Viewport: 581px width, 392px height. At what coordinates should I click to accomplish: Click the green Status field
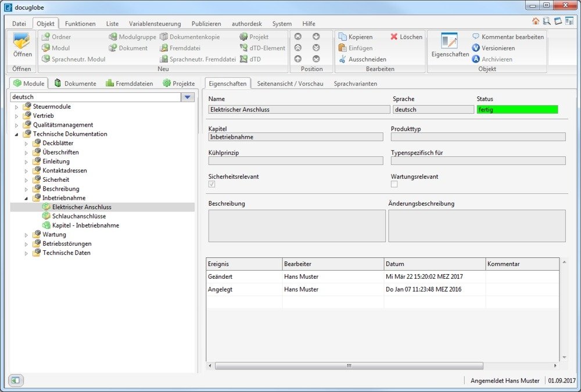coord(517,109)
